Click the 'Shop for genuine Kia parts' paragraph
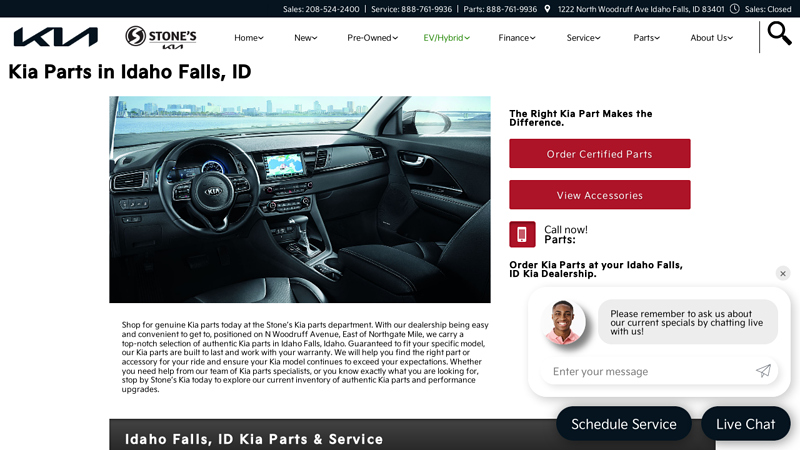This screenshot has width=800, height=450. click(305, 357)
